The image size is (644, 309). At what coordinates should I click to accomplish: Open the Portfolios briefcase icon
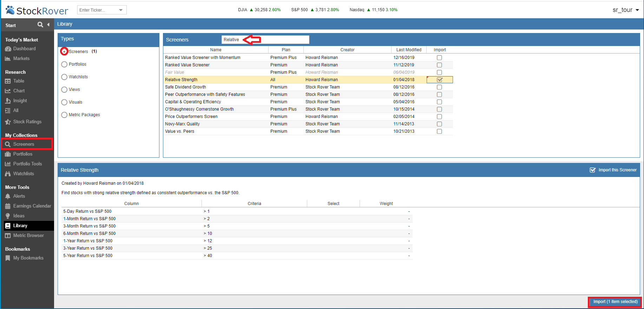click(8, 154)
